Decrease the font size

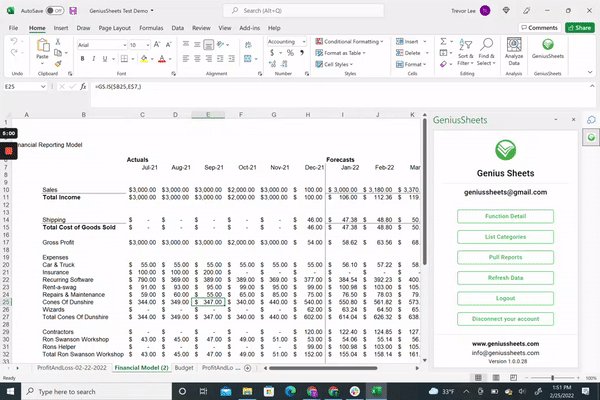pyautogui.click(x=168, y=45)
